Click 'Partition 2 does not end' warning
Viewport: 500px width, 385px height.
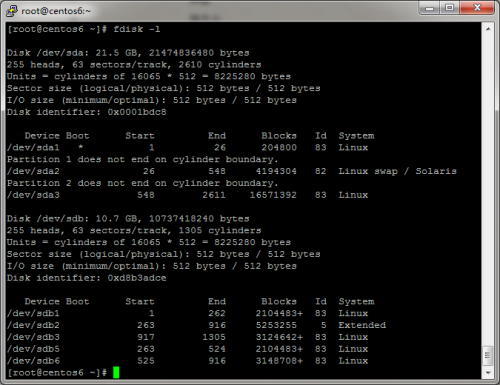coord(142,183)
